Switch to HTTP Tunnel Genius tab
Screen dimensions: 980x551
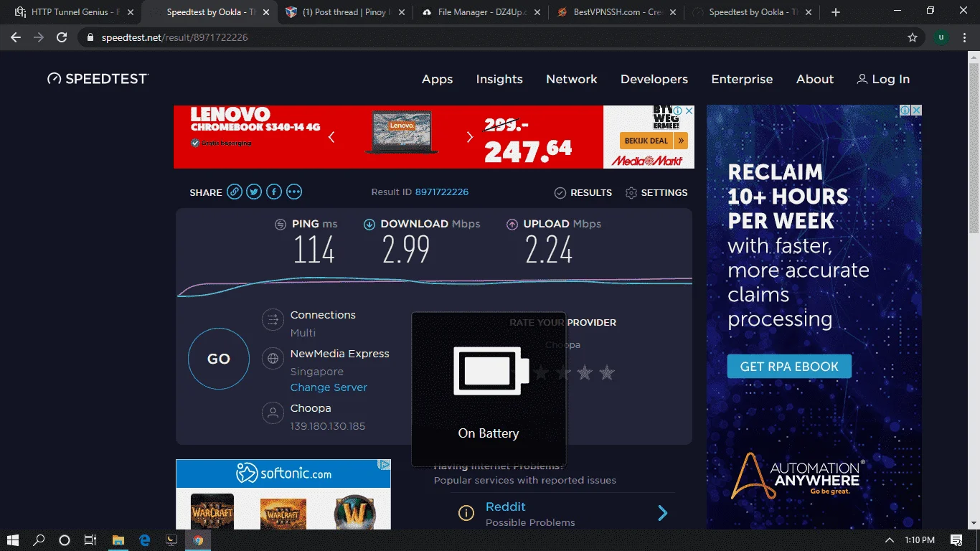coord(75,12)
